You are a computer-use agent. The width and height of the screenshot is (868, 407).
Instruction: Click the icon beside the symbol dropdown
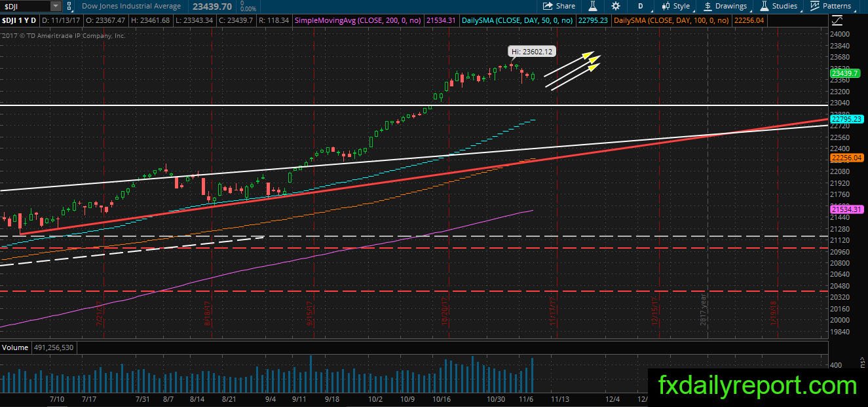click(69, 6)
